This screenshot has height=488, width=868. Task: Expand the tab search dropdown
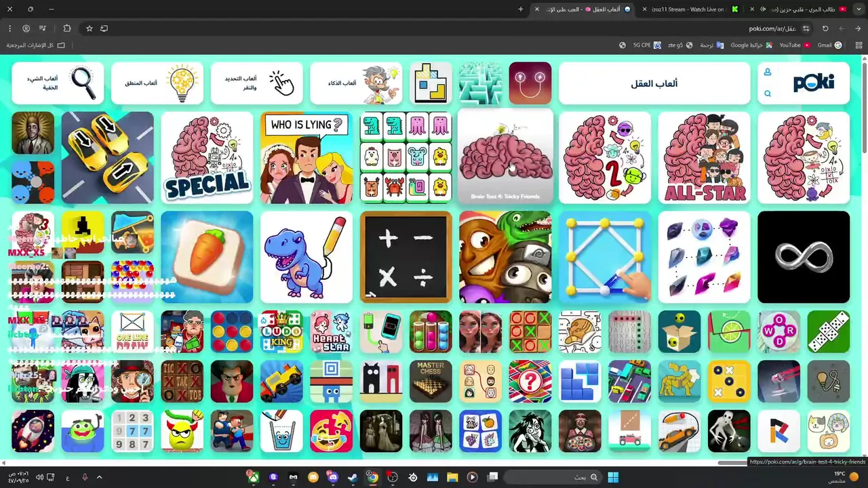(858, 9)
